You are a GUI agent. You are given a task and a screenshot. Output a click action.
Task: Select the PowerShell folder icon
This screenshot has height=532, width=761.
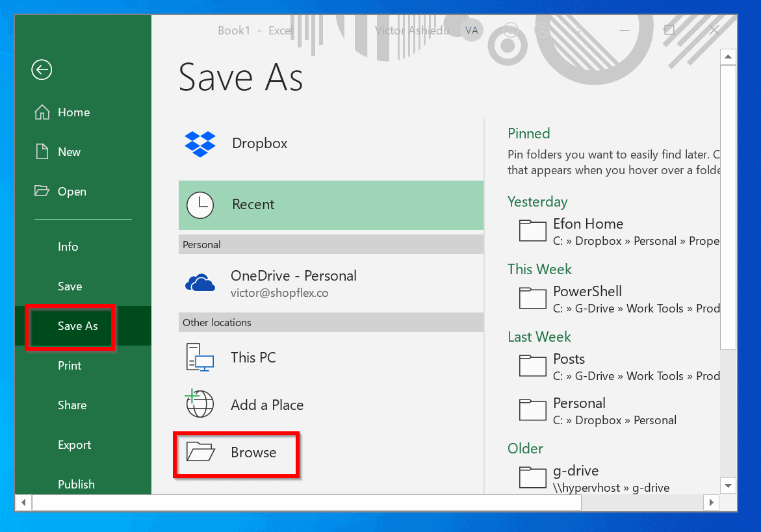[x=532, y=298]
